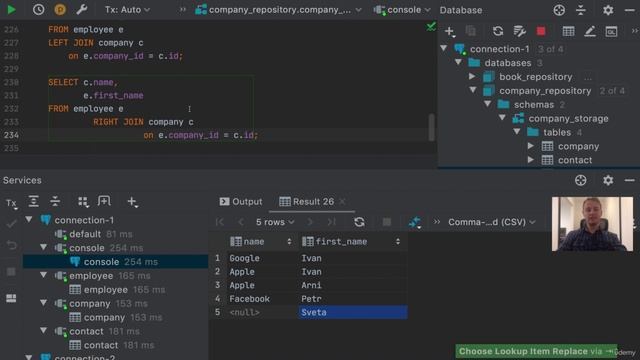The image size is (640, 360).
Task: Click the edit source pencil icon
Action: click(x=590, y=31)
